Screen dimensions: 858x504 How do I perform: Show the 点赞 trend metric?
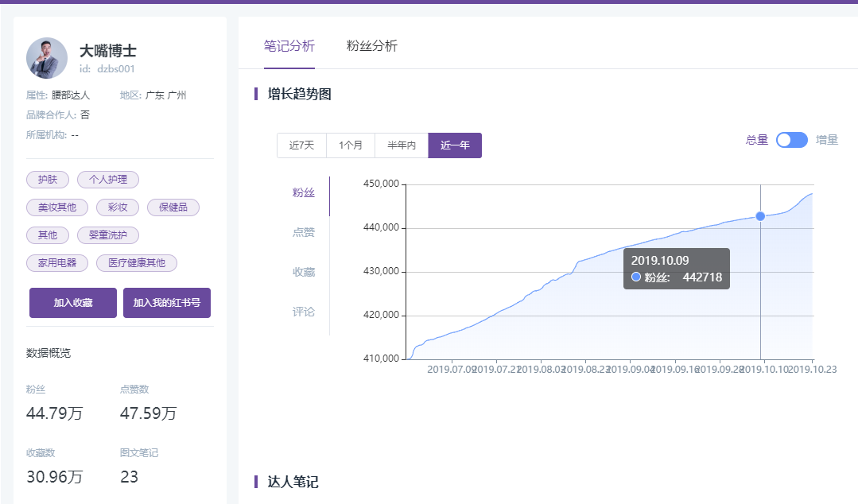pos(304,233)
